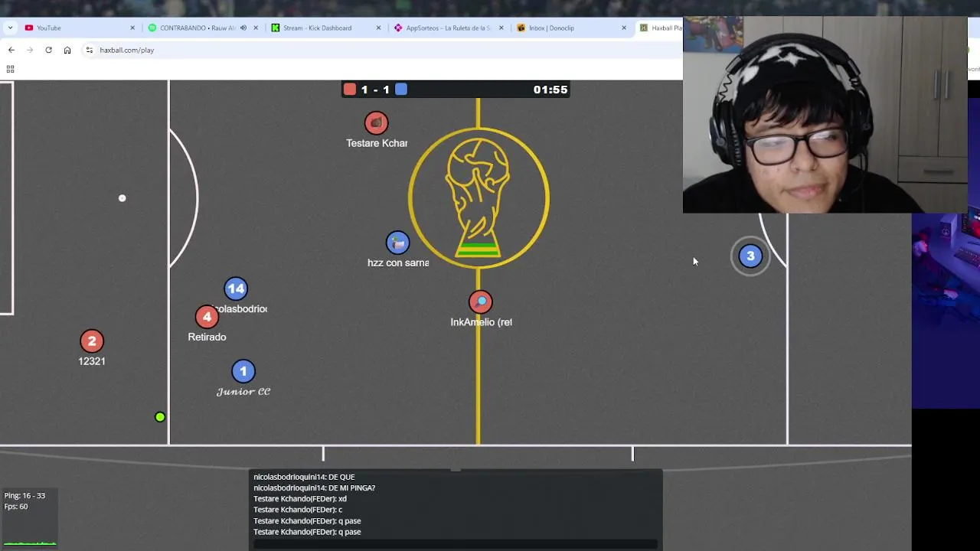
Task: Click chat line 'nicolasbodrioquini14: DE QUE'
Action: click(304, 477)
